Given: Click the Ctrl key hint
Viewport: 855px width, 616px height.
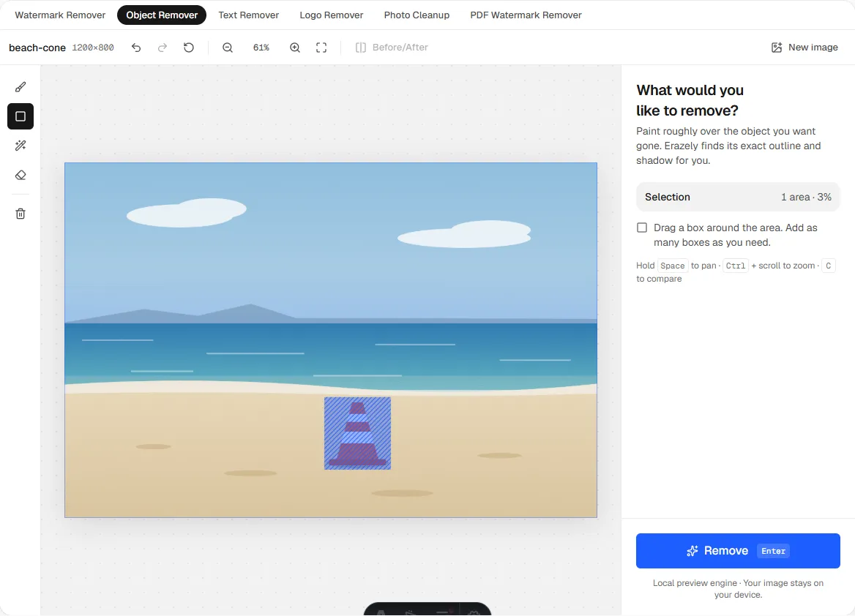Looking at the screenshot, I should coord(736,266).
